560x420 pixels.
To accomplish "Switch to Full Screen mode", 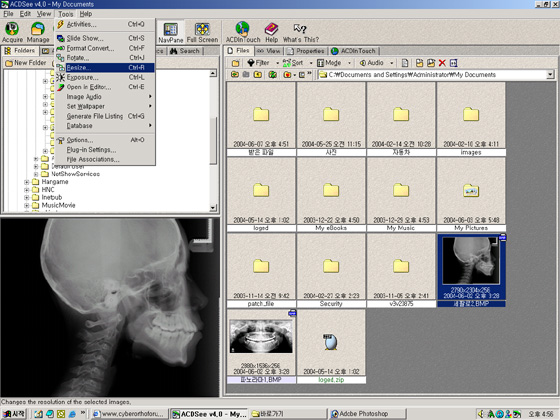I will [202, 32].
